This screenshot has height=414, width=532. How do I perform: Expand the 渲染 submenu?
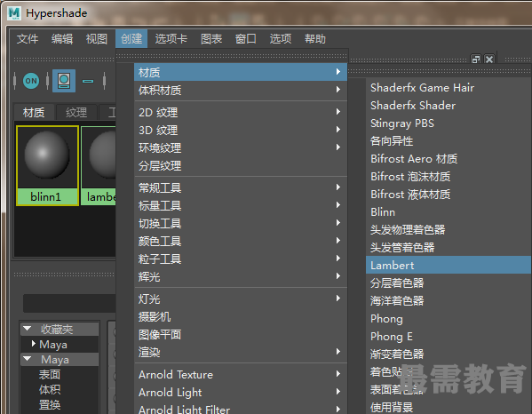pyautogui.click(x=241, y=352)
